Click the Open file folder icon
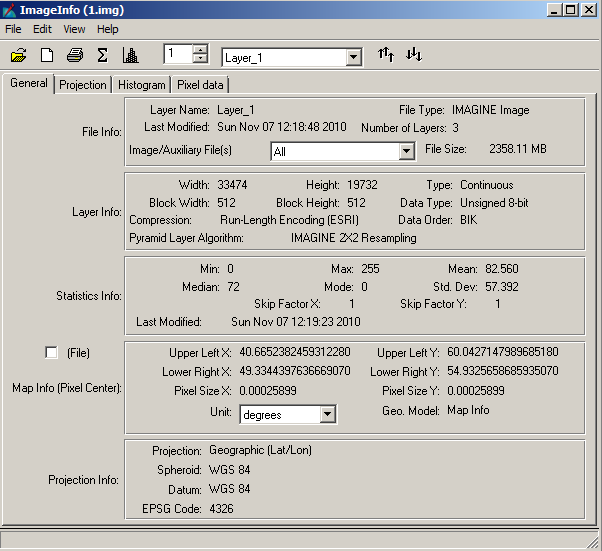The width and height of the screenshot is (602, 551). click(x=20, y=55)
